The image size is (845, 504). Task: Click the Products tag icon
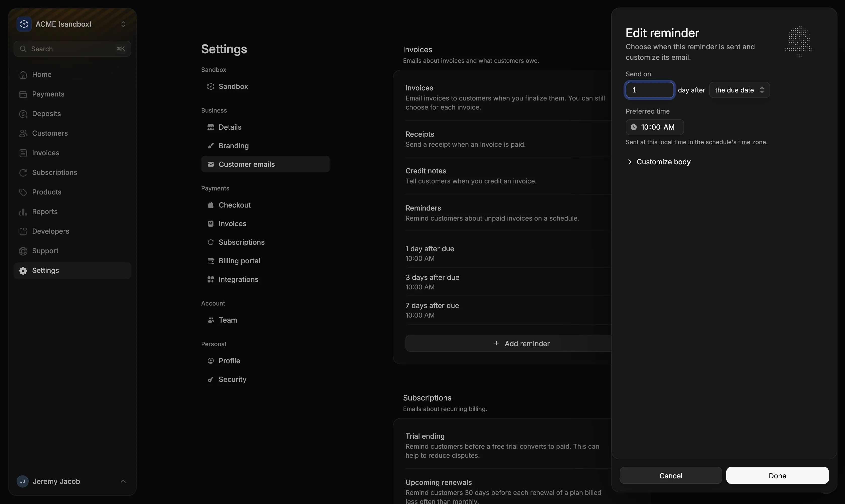tap(23, 192)
